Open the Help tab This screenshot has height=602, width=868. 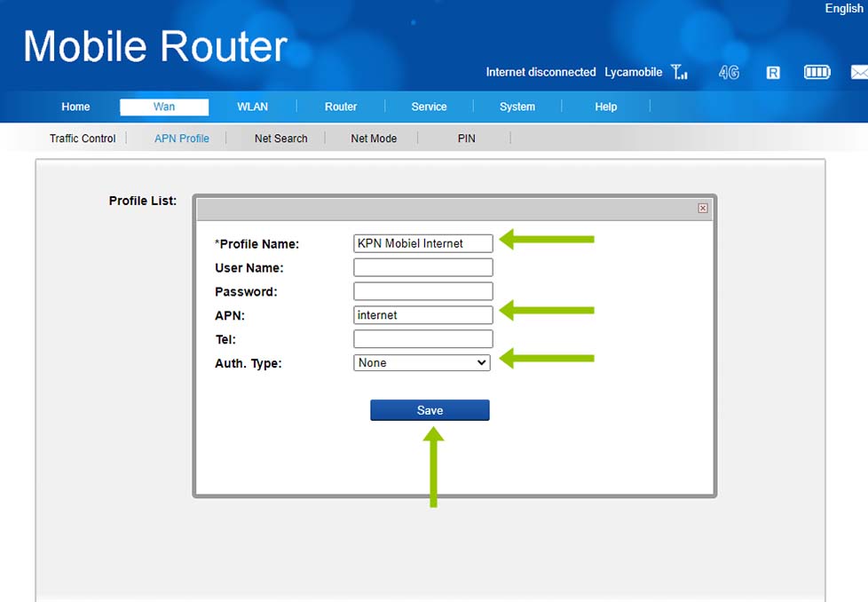[605, 107]
